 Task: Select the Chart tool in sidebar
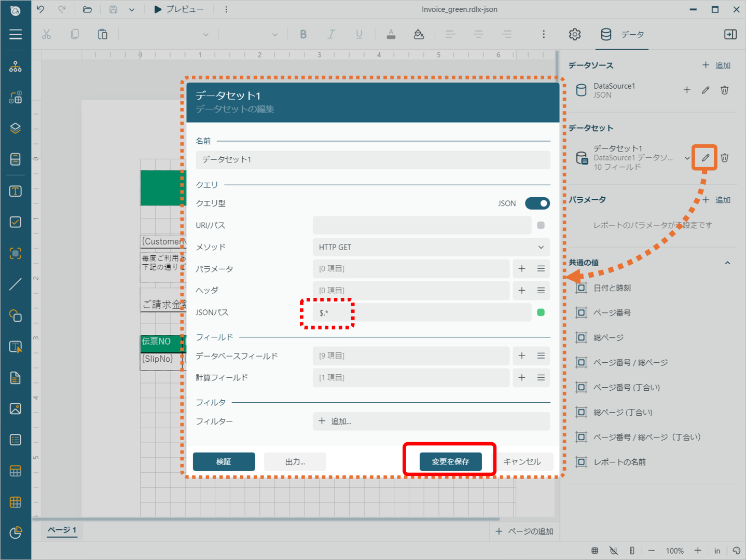click(x=16, y=532)
